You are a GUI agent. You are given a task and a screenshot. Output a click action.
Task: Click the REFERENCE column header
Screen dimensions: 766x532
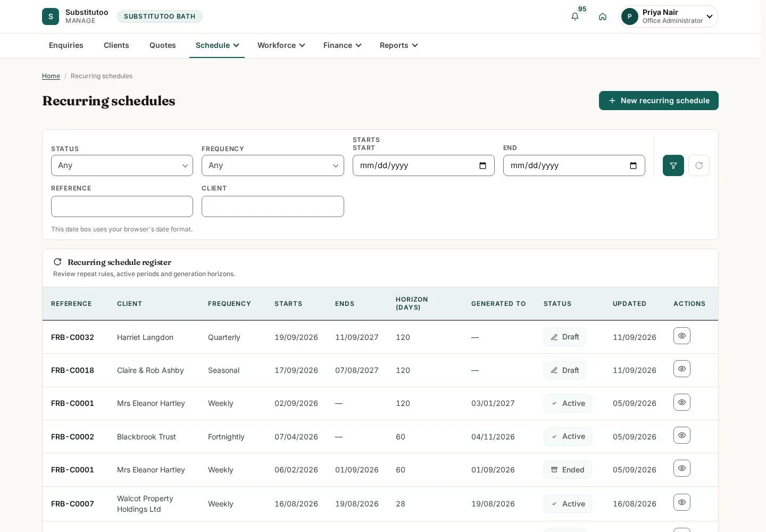[x=71, y=304]
